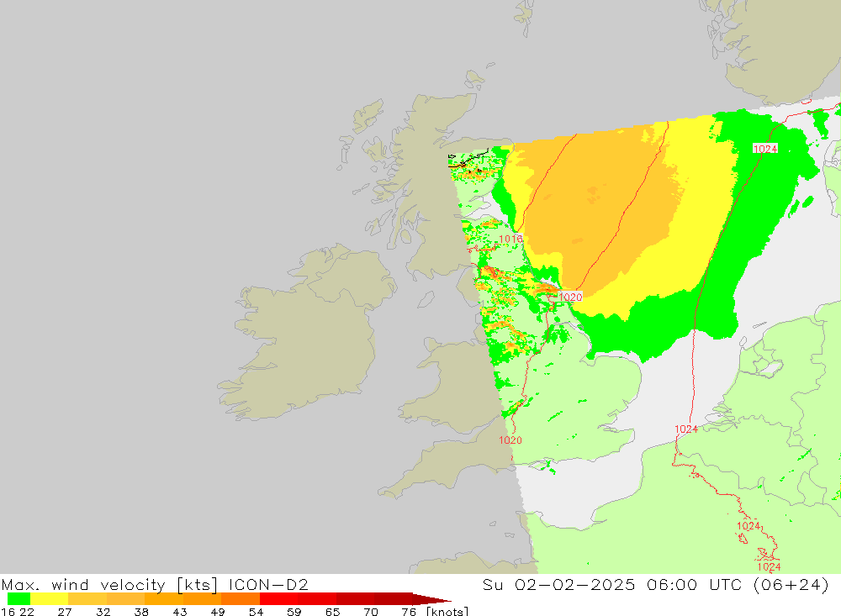Click the 1024 isobar label in the North Sea
This screenshot has height=616, width=841.
764,149
